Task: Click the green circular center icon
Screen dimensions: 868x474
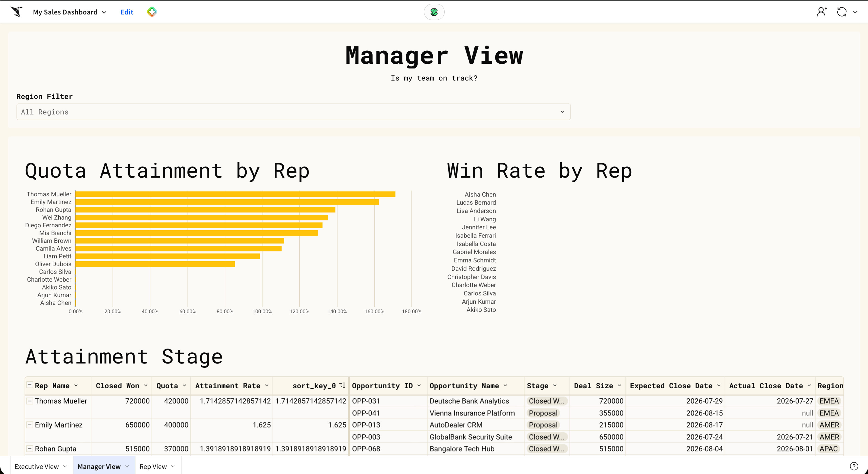Action: pyautogui.click(x=434, y=12)
